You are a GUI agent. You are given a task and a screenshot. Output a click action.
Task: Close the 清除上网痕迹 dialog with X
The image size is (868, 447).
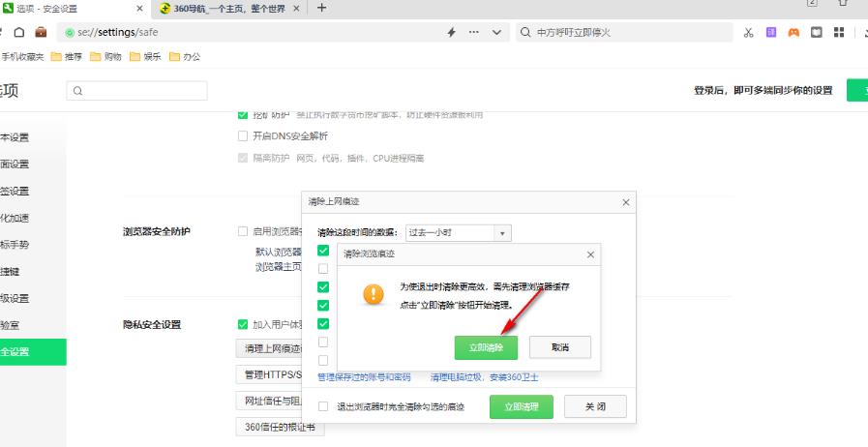(625, 202)
